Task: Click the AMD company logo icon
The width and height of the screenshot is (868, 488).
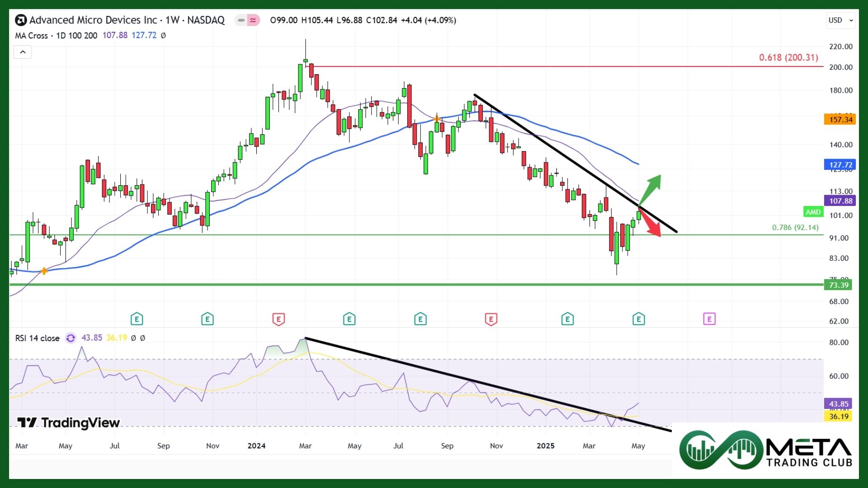Action: [21, 20]
